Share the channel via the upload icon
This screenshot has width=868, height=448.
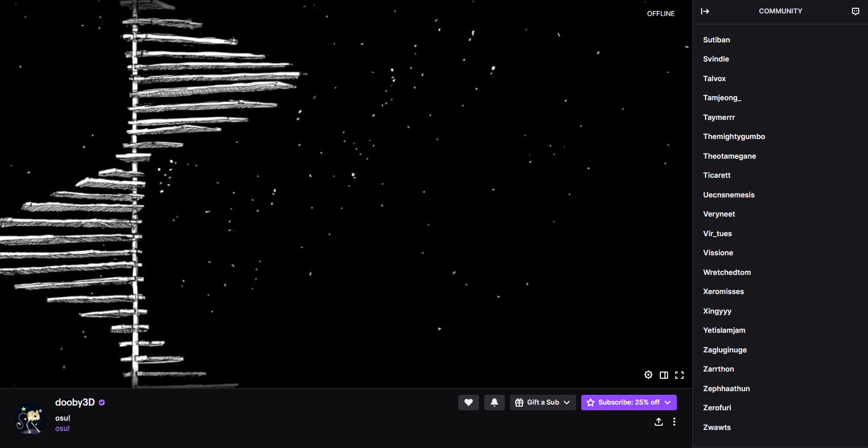click(659, 422)
